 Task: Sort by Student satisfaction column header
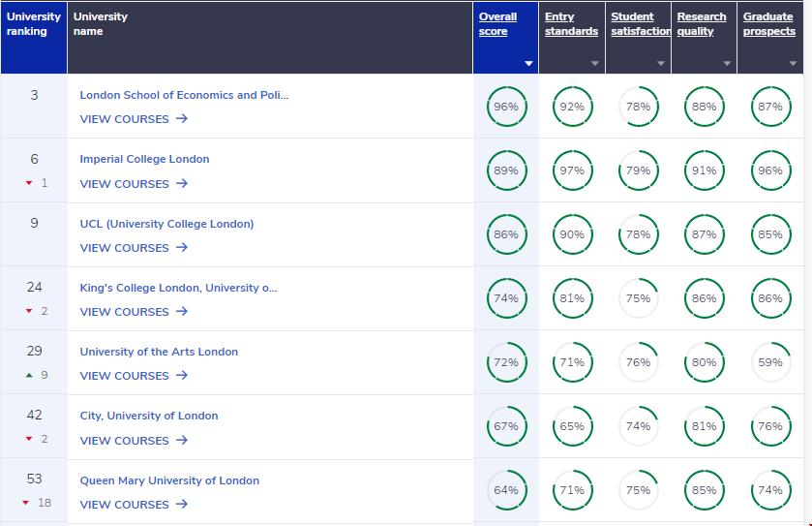click(x=641, y=24)
